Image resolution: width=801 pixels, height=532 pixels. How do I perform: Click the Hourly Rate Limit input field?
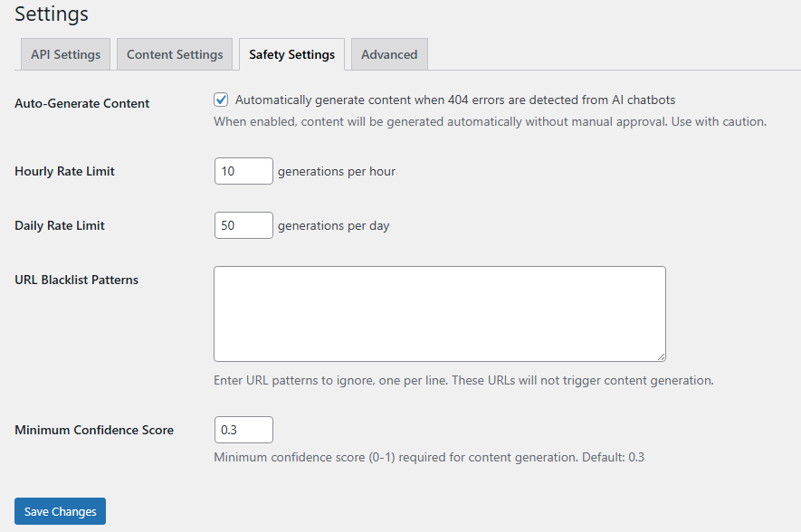[243, 171]
